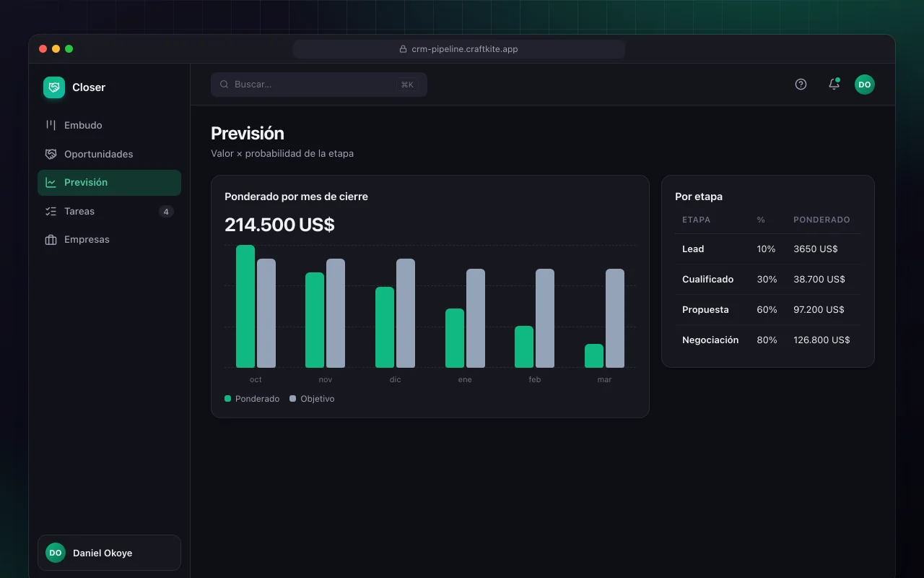Toggle the Ponderado legend entry
Viewport: 924px width, 578px height.
(x=252, y=399)
